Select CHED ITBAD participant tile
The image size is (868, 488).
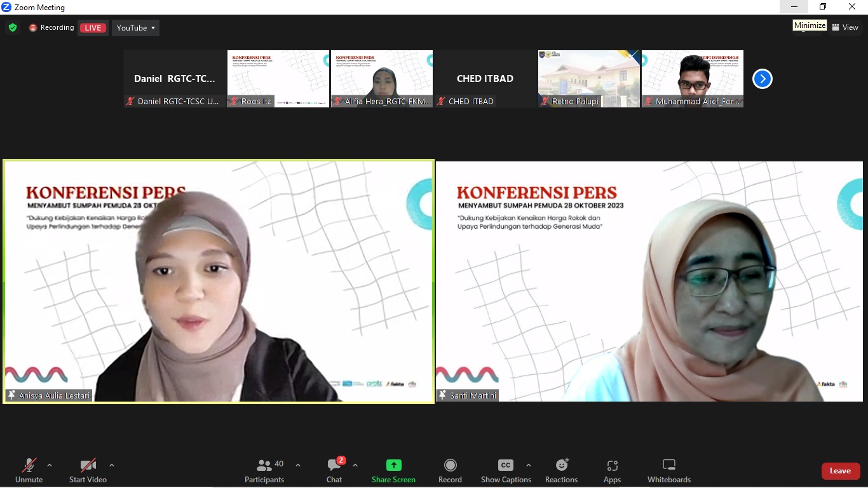(485, 79)
